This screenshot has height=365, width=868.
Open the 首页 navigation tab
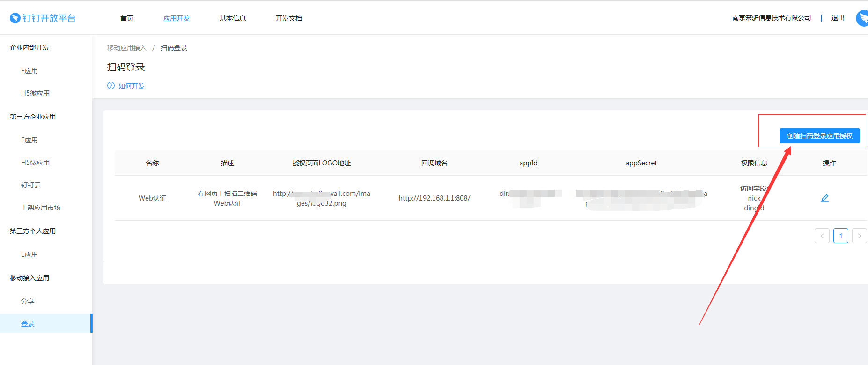coord(127,18)
